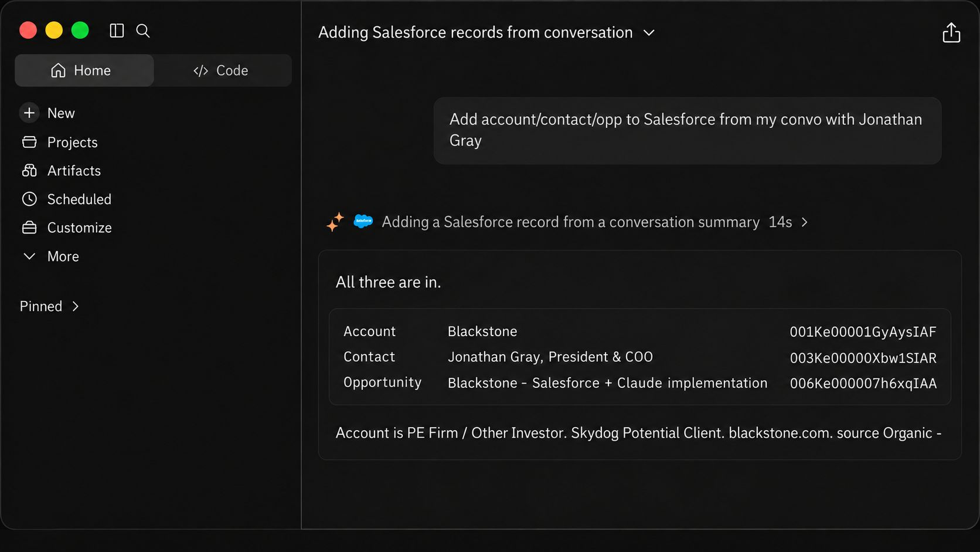Click the ID 003Ke00000Xbw1SIAR
Viewport: 980px width, 552px height.
click(863, 358)
